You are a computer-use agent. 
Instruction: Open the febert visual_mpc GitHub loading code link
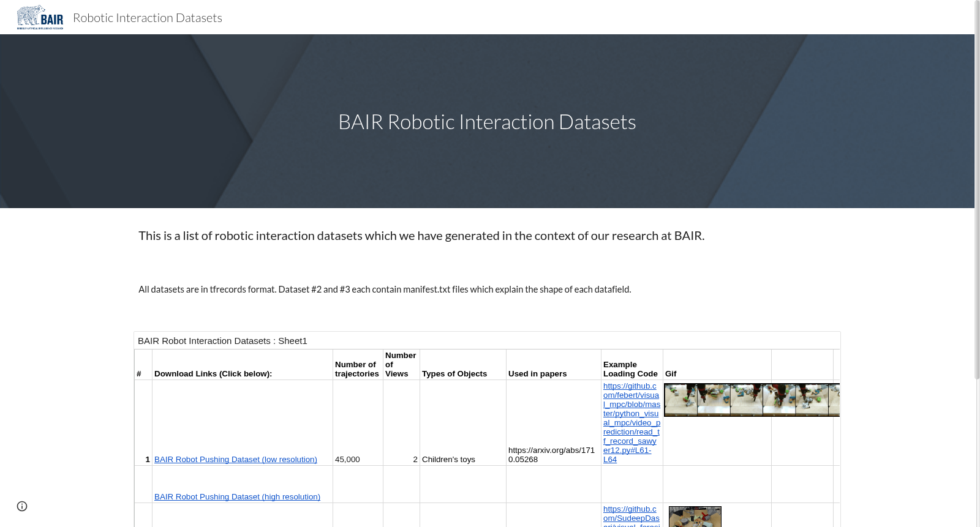pos(631,423)
